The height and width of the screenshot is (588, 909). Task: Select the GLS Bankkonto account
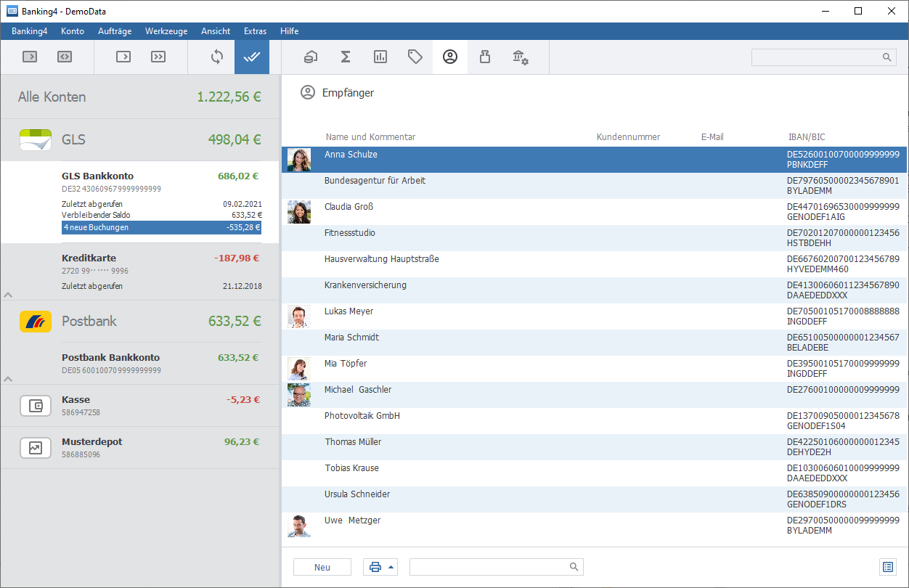coord(140,202)
